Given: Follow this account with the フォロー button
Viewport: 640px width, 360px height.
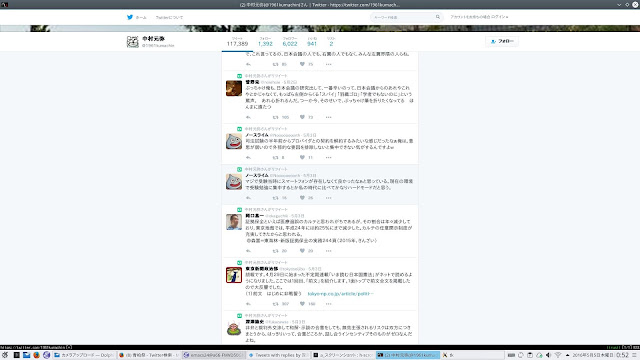Looking at the screenshot, I should coord(502,41).
